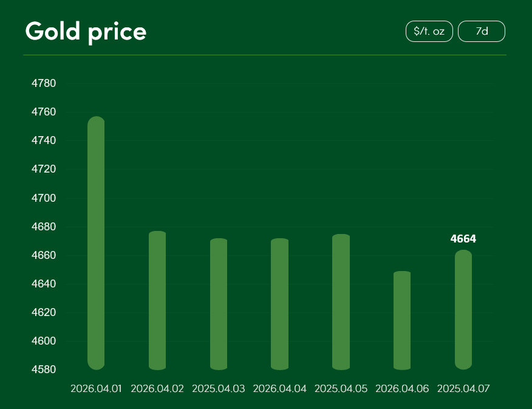Click the 4664 value label
532x409 pixels.
pyautogui.click(x=463, y=239)
